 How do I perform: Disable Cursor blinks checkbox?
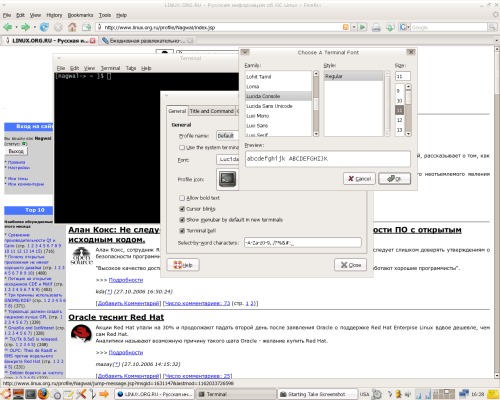[x=182, y=209]
